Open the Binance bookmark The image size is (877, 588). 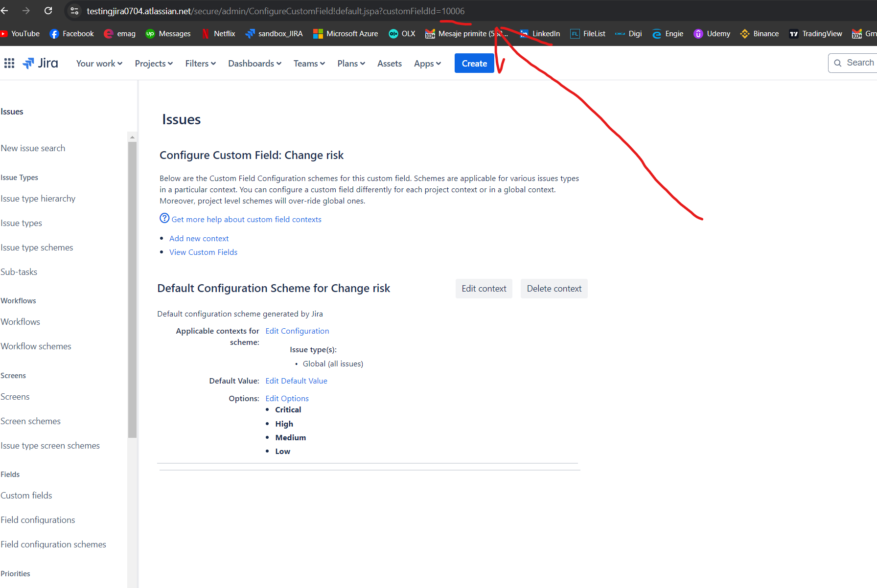pyautogui.click(x=760, y=34)
